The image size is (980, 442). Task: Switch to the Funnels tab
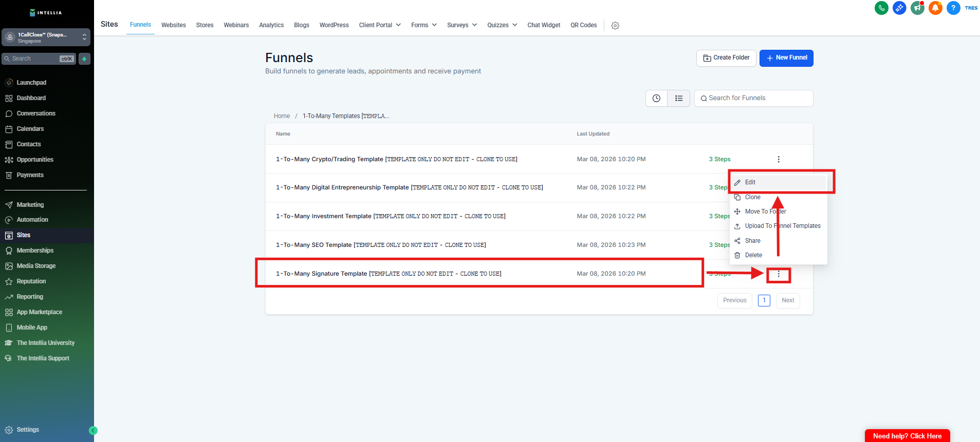pyautogui.click(x=140, y=25)
